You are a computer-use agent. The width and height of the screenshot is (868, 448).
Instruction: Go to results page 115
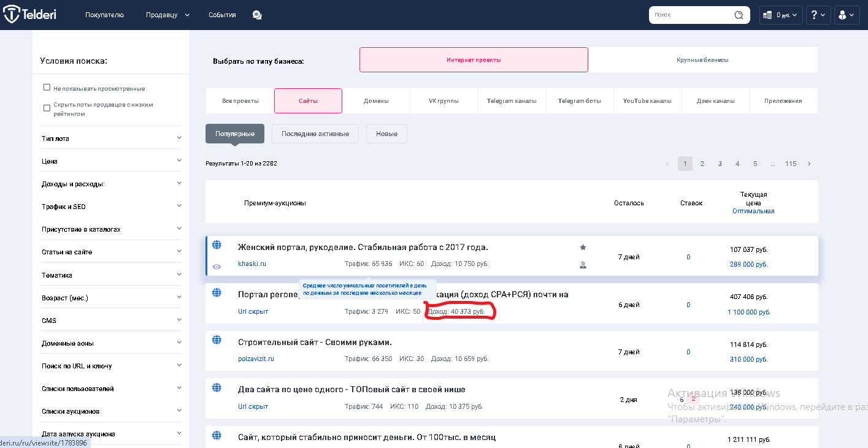pyautogui.click(x=791, y=164)
